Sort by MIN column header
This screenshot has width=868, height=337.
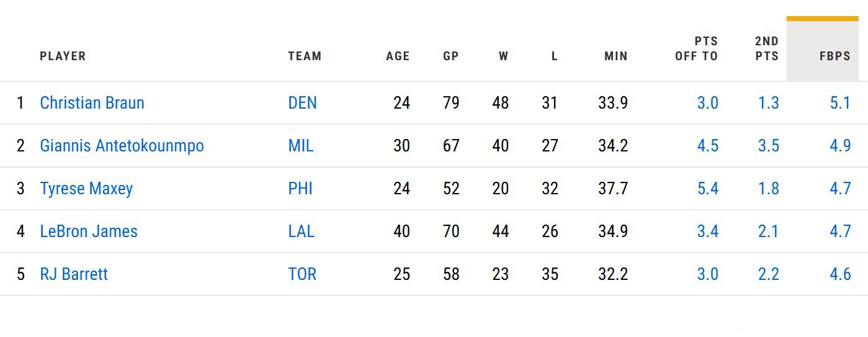pyautogui.click(x=615, y=56)
